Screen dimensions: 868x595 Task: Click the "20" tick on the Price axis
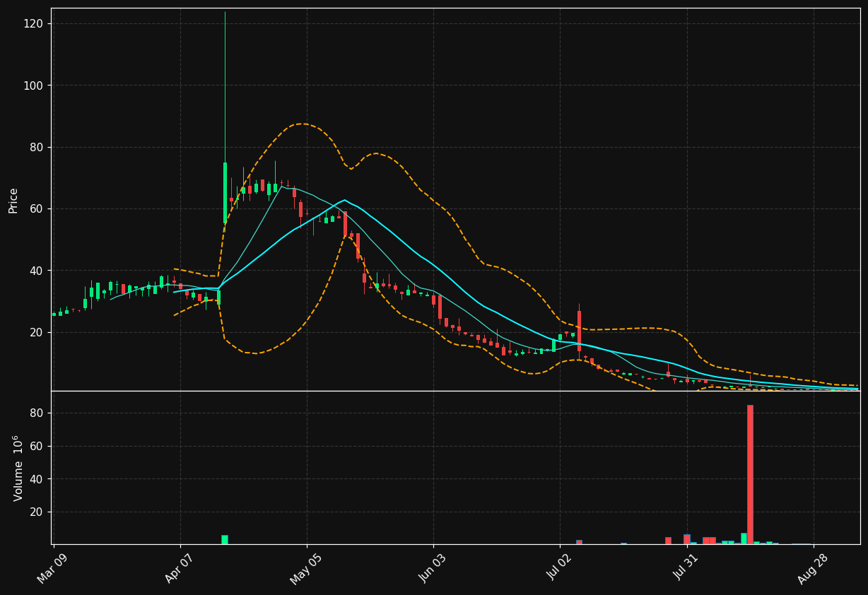click(37, 332)
